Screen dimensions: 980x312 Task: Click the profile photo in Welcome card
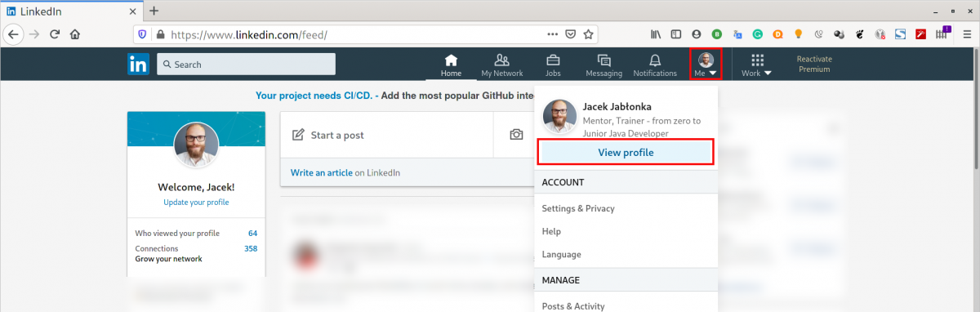pos(196,145)
